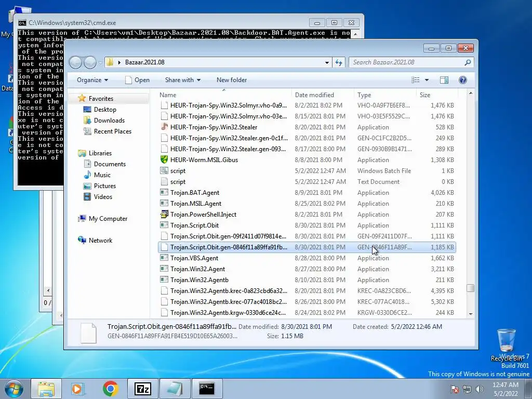Switch to 7-Zip taskbar button
532x399 pixels.
142,389
